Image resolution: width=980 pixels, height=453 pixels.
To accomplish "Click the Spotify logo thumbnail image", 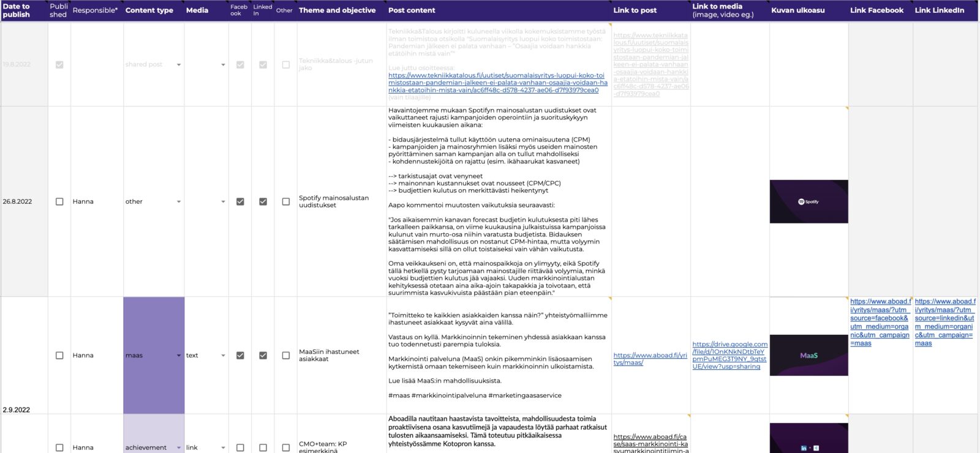I will (809, 201).
